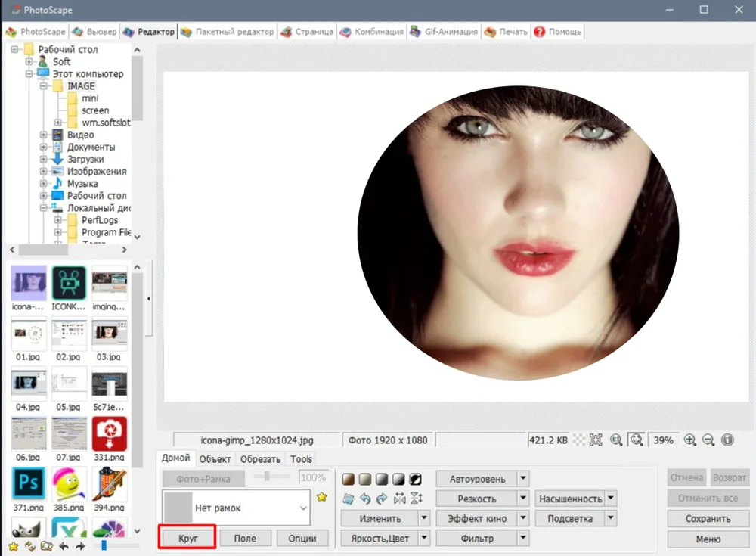The image size is (756, 556).
Task: Switch to the Tools tab
Action: coord(301,459)
